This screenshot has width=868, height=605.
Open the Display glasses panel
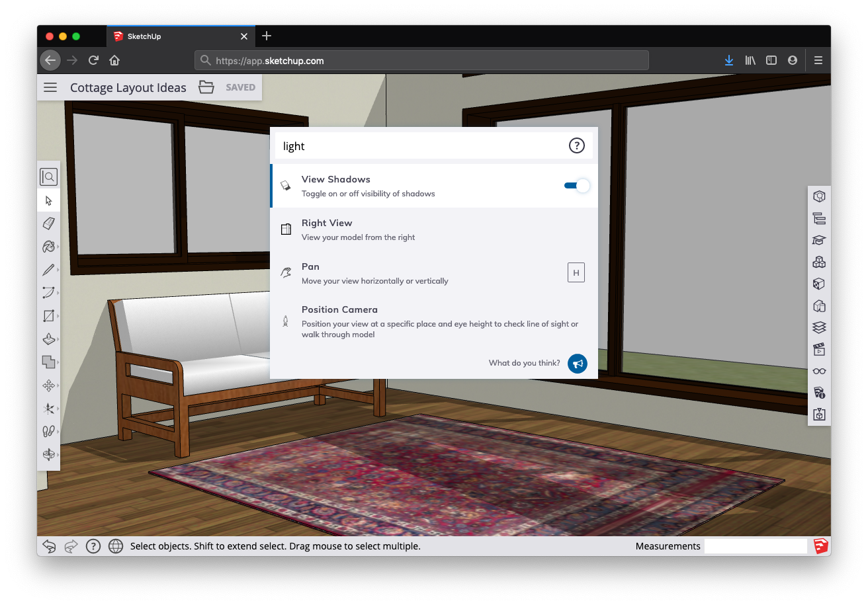click(x=819, y=371)
